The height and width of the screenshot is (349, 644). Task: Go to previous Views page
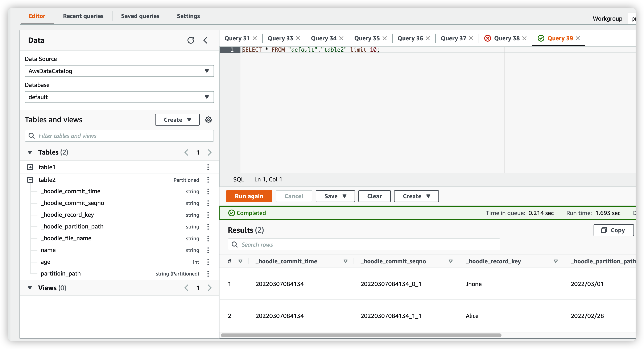186,288
